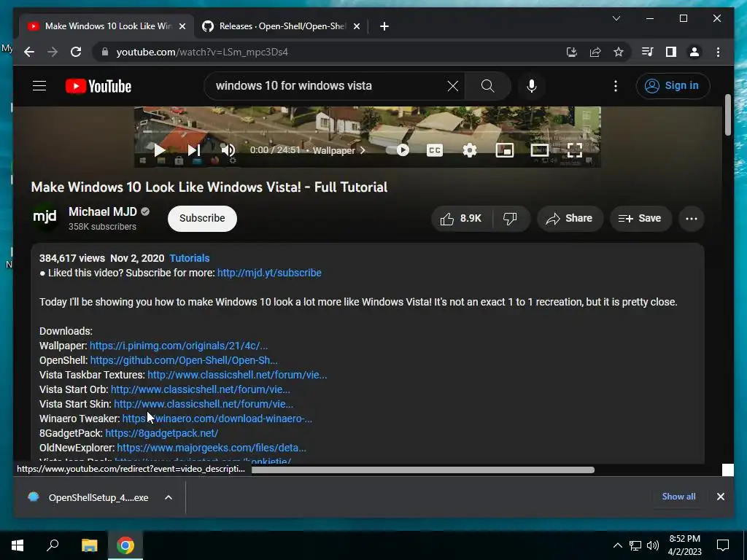This screenshot has width=747, height=560.
Task: Open Chrome side panel
Action: pyautogui.click(x=671, y=52)
